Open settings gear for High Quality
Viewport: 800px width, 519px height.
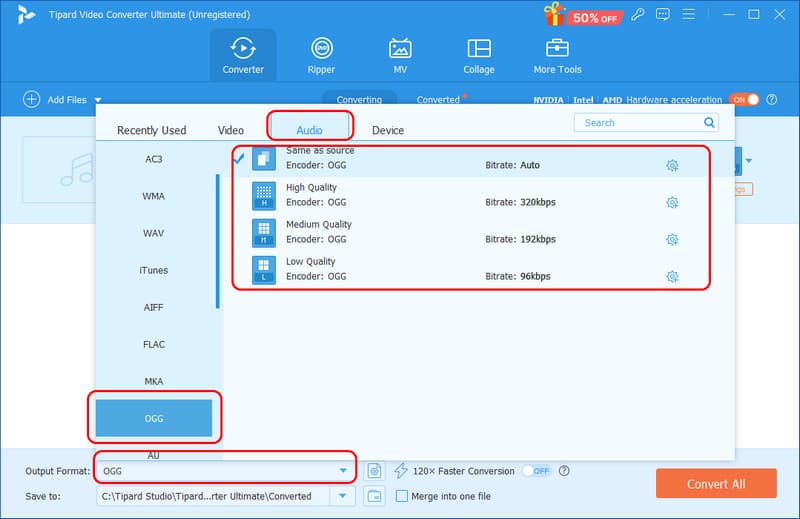click(672, 203)
